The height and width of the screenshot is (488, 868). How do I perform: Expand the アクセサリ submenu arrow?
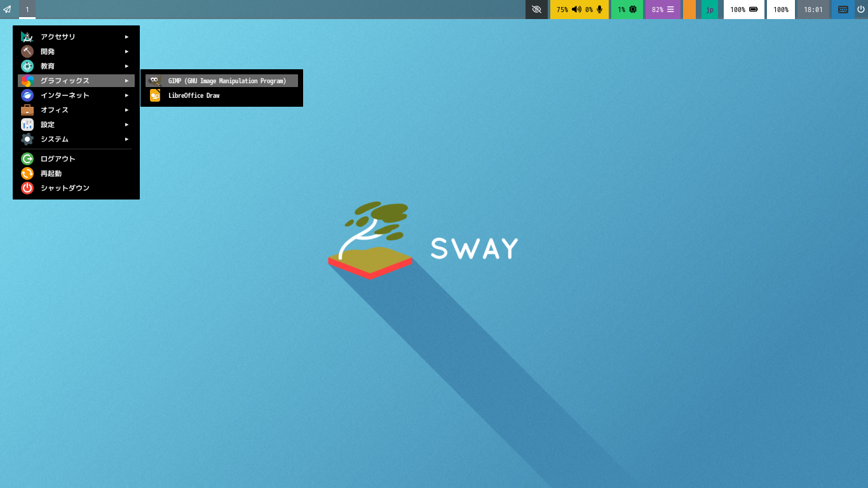(x=127, y=37)
